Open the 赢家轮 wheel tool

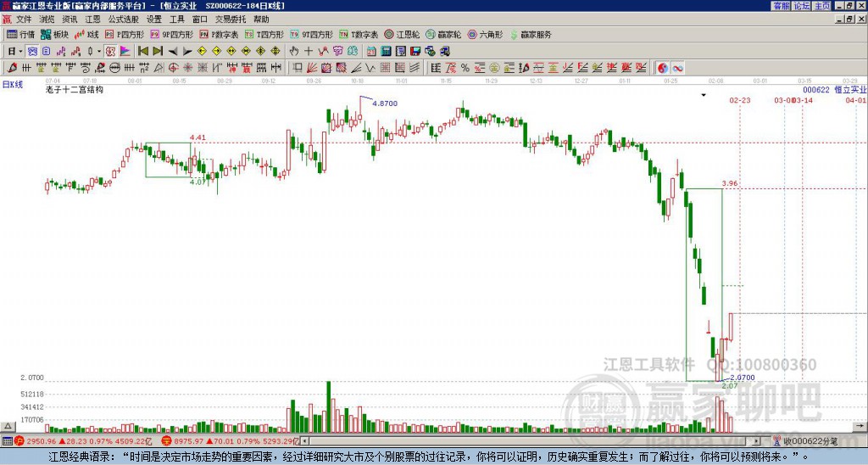(443, 34)
